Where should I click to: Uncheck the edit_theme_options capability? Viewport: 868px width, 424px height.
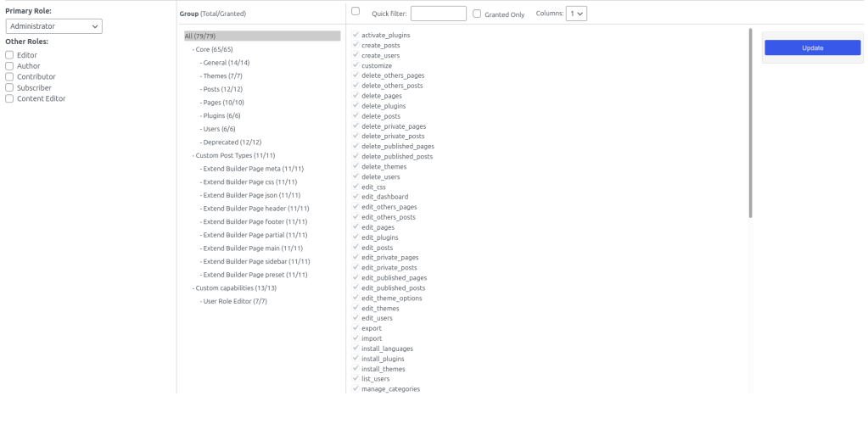pos(356,298)
